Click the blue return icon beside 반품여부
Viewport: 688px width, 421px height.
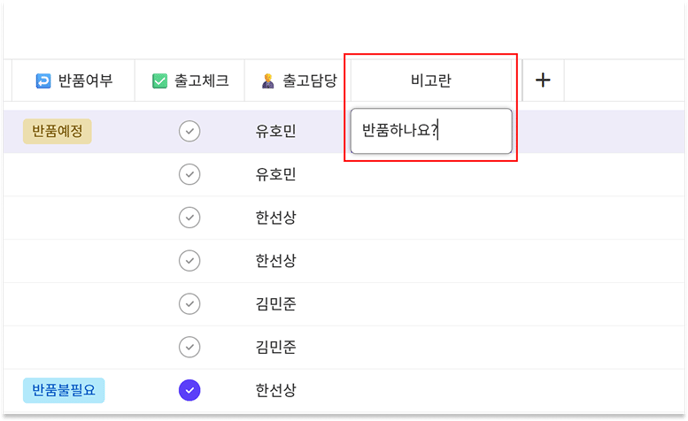tap(43, 81)
